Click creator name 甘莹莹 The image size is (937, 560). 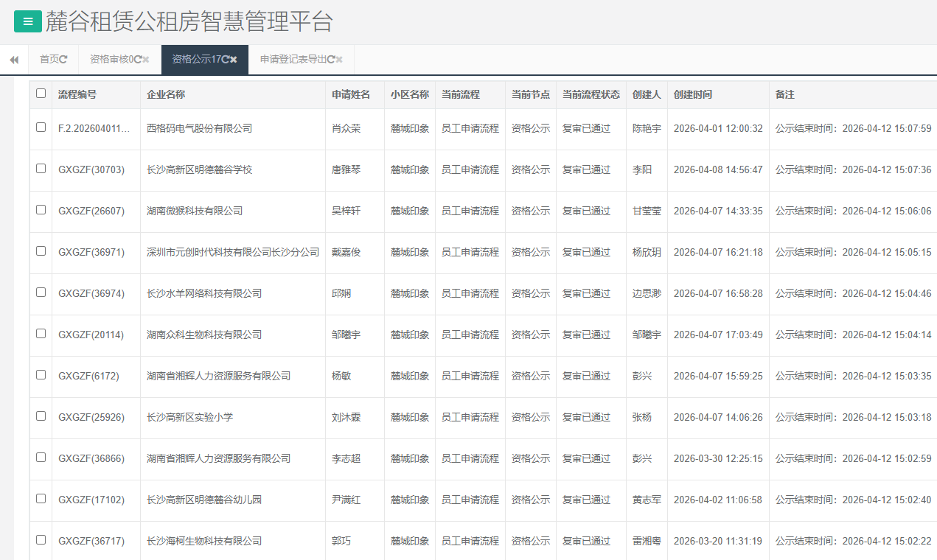(647, 211)
